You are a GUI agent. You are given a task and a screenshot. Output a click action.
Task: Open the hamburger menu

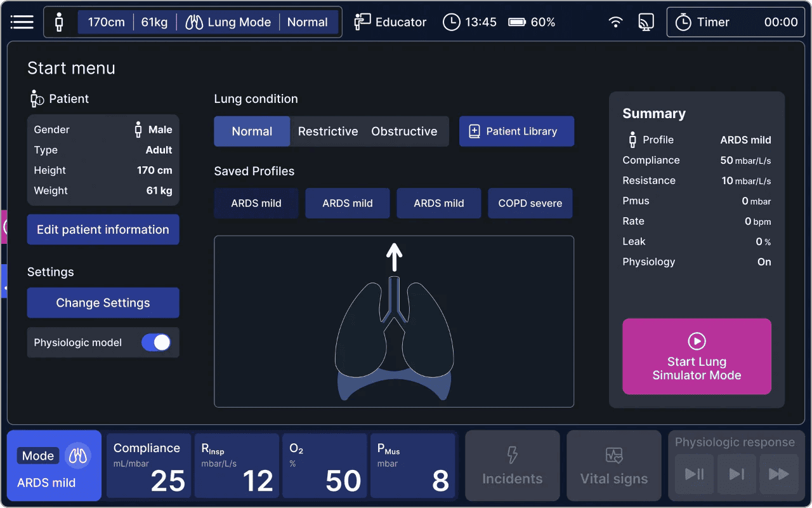22,22
